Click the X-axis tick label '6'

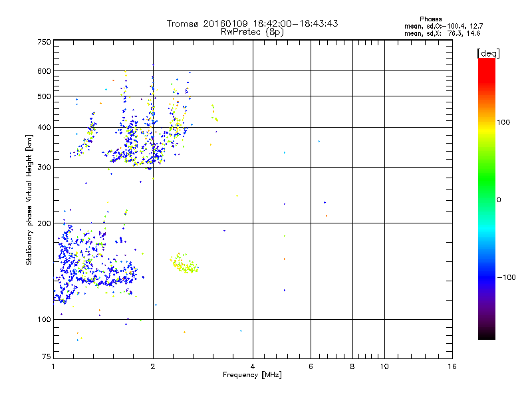pos(311,366)
